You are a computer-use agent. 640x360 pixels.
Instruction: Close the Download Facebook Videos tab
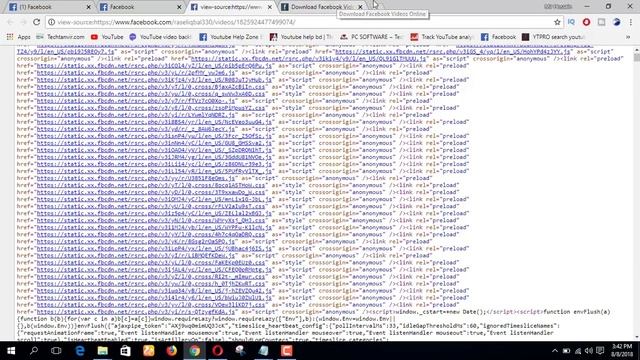360,7
